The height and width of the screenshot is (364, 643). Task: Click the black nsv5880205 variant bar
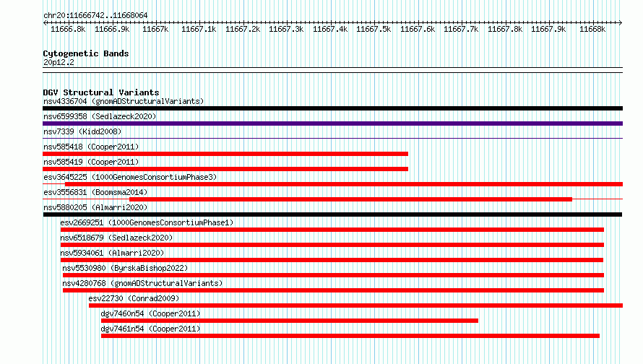[332, 214]
